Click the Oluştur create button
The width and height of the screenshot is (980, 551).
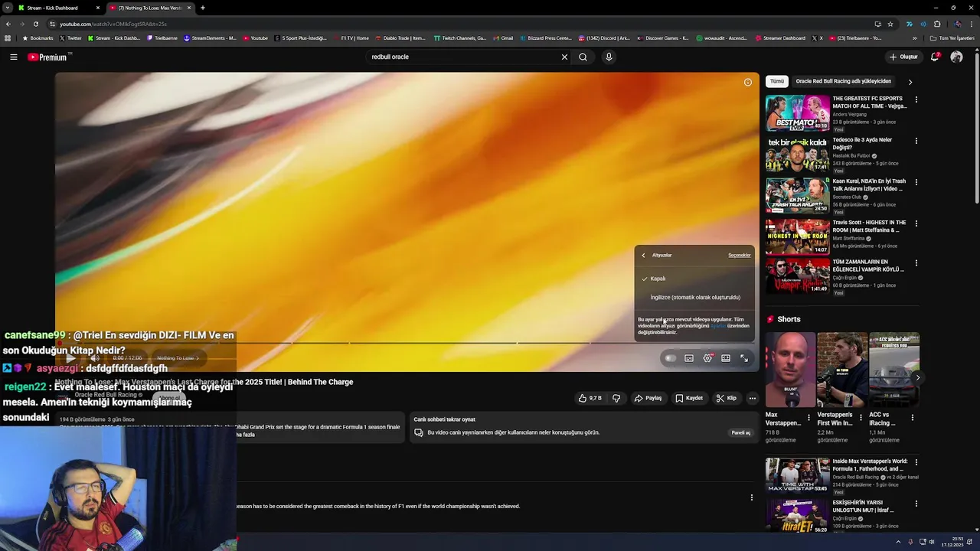[x=903, y=57]
